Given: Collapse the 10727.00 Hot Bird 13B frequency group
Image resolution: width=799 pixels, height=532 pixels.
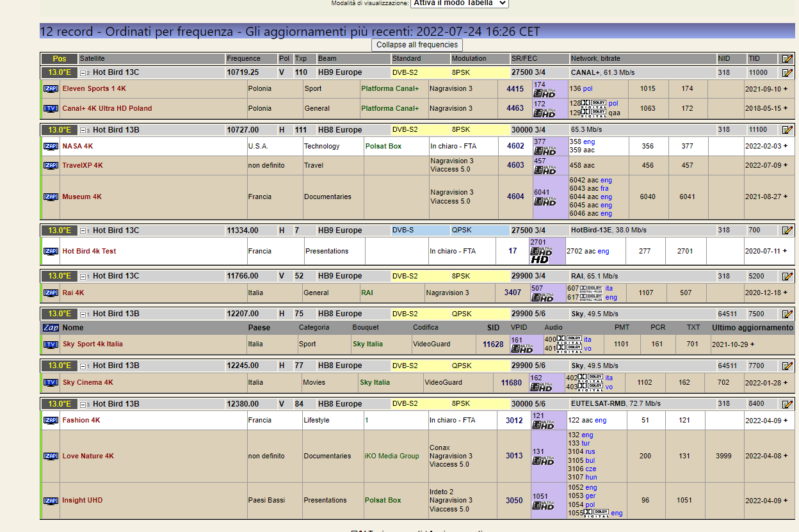Looking at the screenshot, I should (x=83, y=131).
